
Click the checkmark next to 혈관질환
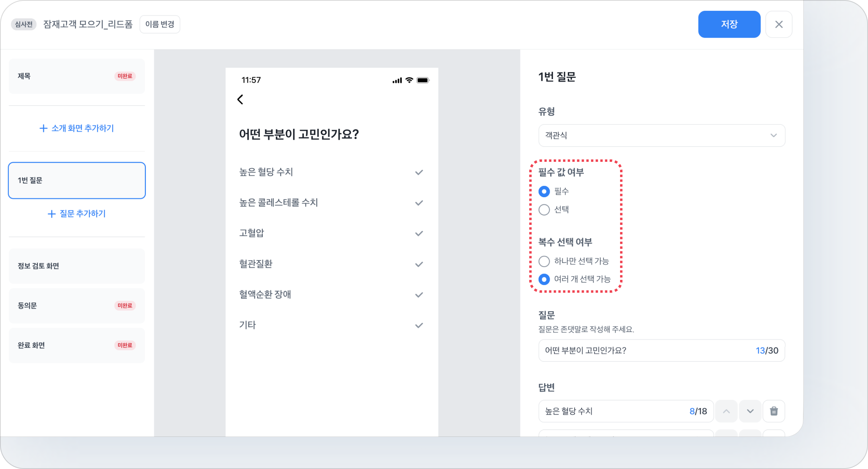419,264
